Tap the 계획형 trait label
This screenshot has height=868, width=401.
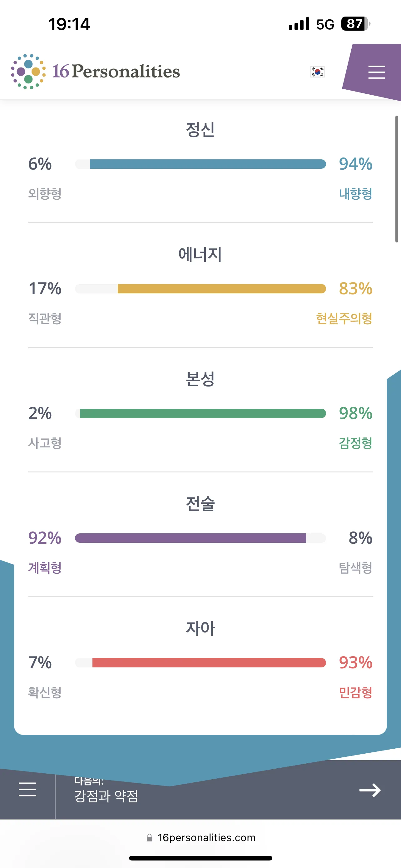coord(45,568)
